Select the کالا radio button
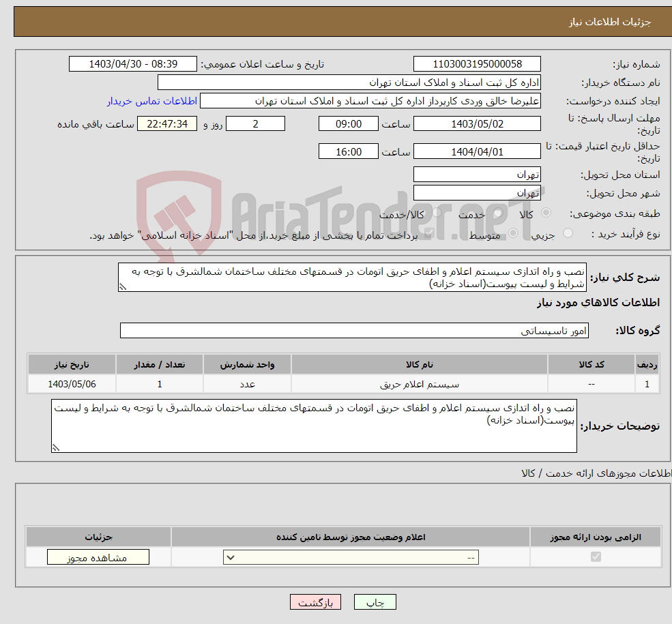Screen dimensions: 672x624 tap(546, 212)
